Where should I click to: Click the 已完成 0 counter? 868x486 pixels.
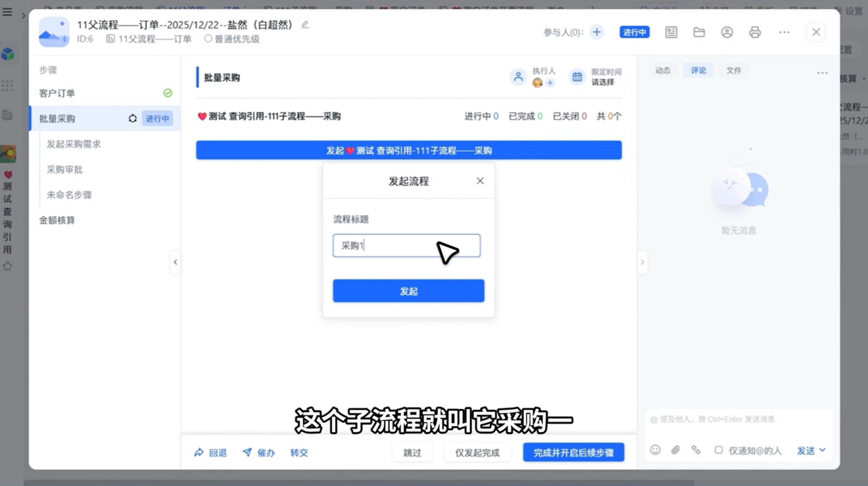point(525,116)
